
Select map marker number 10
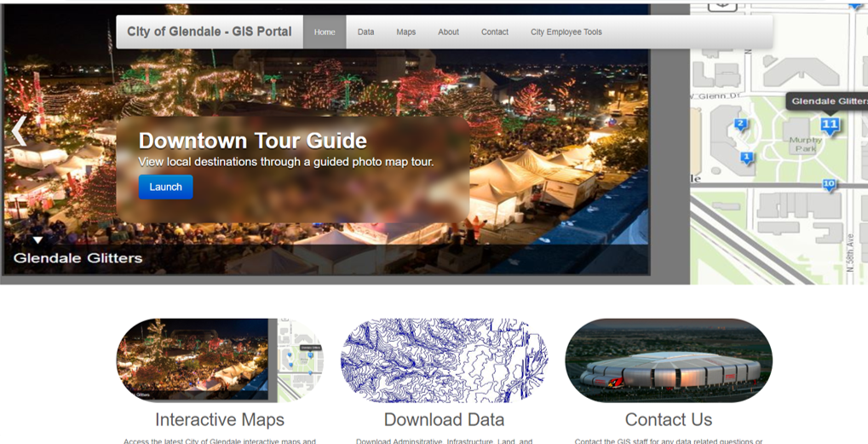[829, 185]
